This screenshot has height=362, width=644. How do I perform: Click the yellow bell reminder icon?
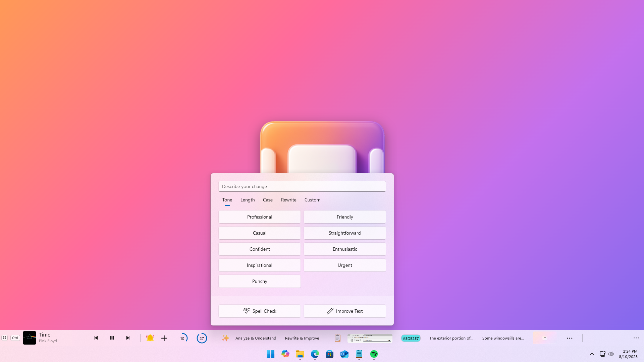150,338
